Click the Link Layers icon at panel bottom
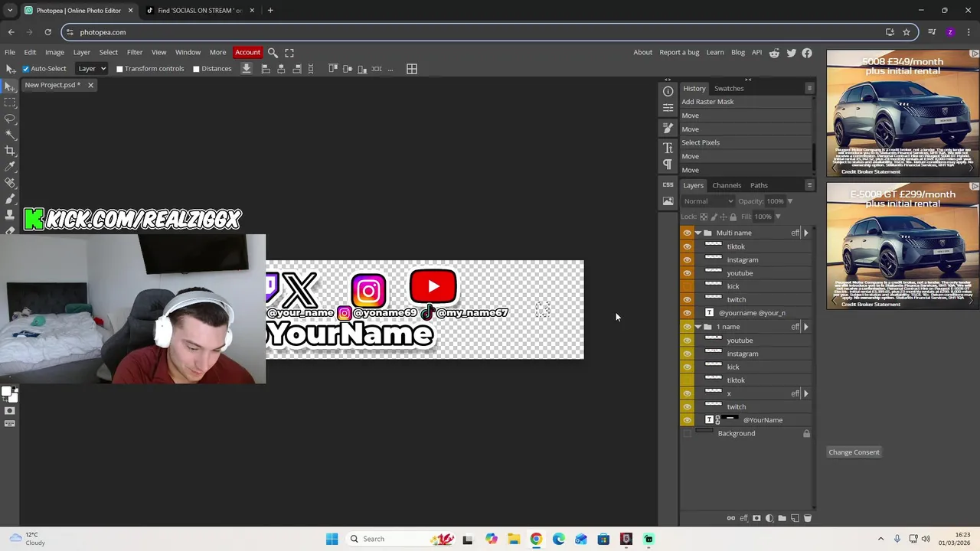Screen dimensions: 980x551 tap(731, 518)
